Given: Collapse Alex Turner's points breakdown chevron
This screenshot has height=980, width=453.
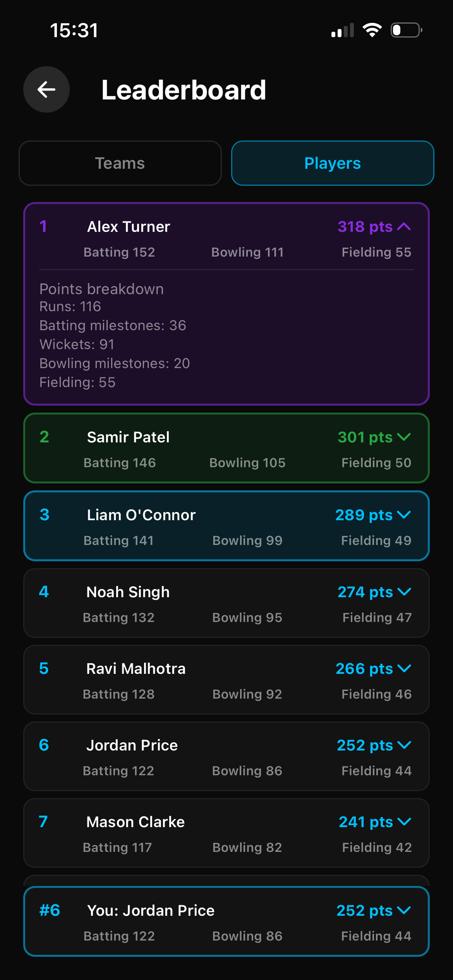Looking at the screenshot, I should (x=404, y=227).
